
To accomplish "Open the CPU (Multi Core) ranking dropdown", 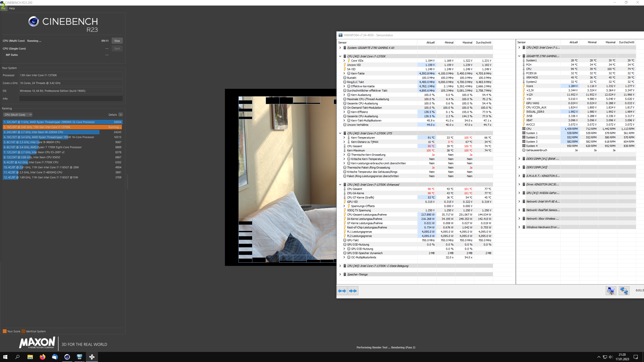I will point(18,115).
